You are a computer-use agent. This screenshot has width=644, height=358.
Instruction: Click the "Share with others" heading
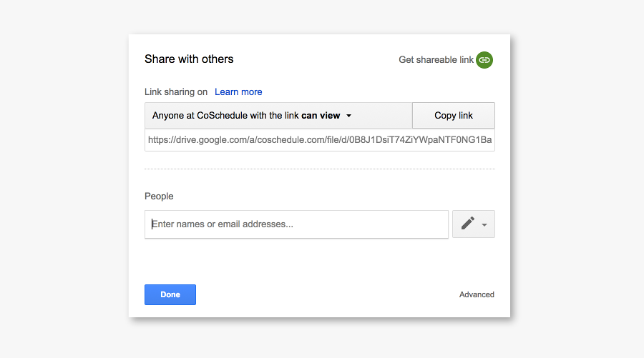pos(189,59)
